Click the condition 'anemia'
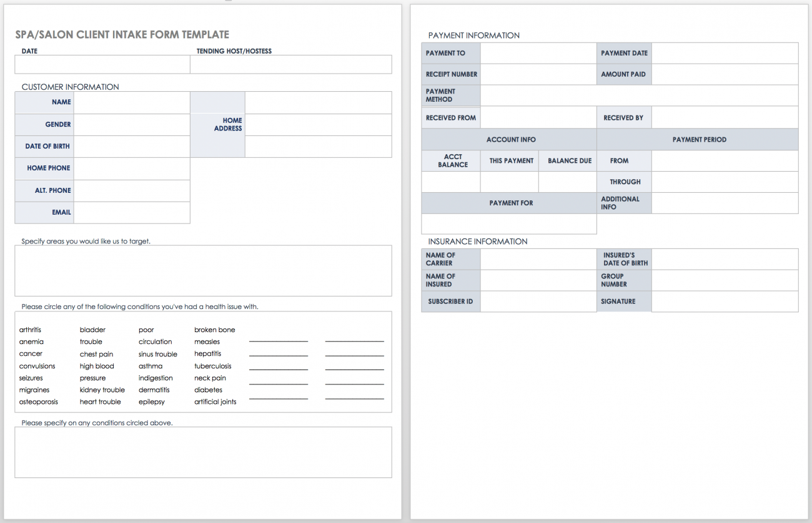Image resolution: width=812 pixels, height=523 pixels. click(31, 342)
